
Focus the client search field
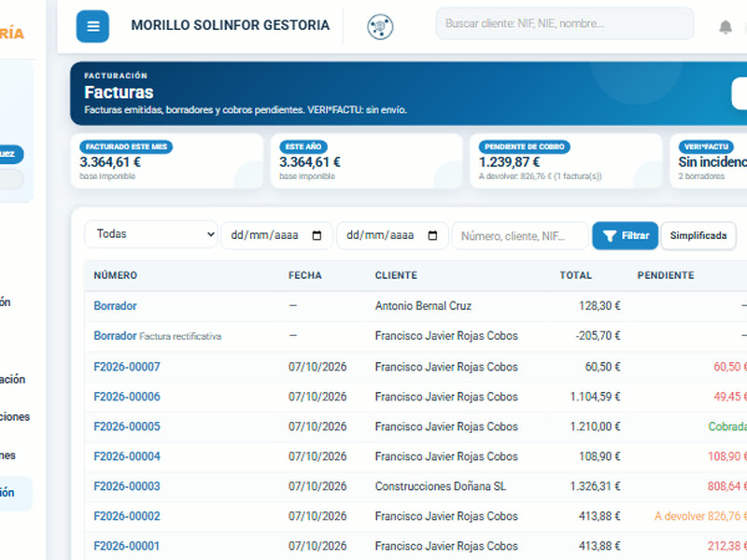[x=565, y=23]
